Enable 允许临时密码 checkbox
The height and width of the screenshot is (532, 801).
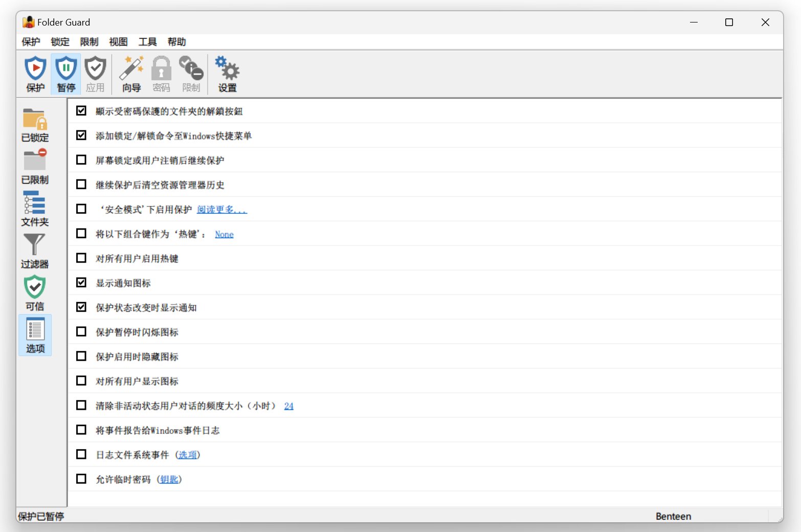pos(81,478)
